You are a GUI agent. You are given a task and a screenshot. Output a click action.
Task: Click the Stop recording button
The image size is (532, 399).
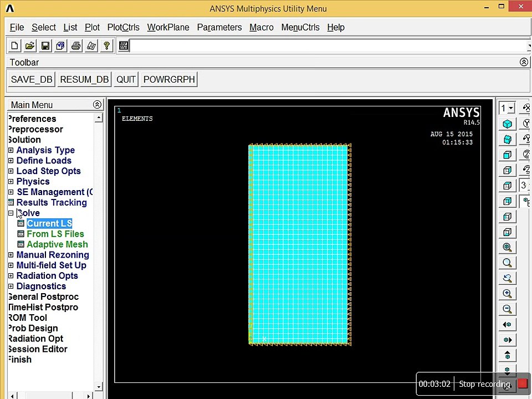(523, 383)
